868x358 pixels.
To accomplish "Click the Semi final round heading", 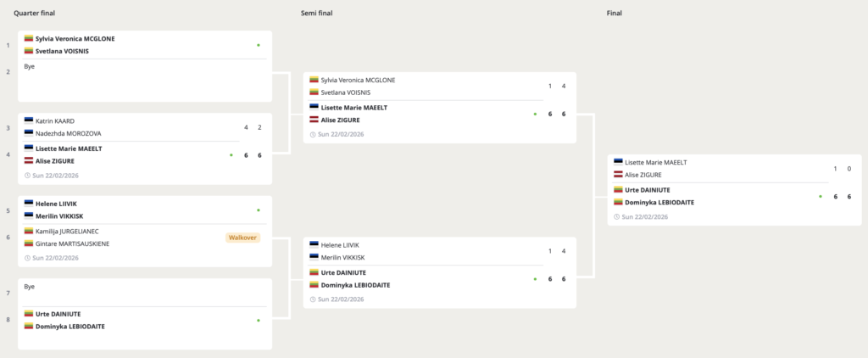I will coord(316,14).
